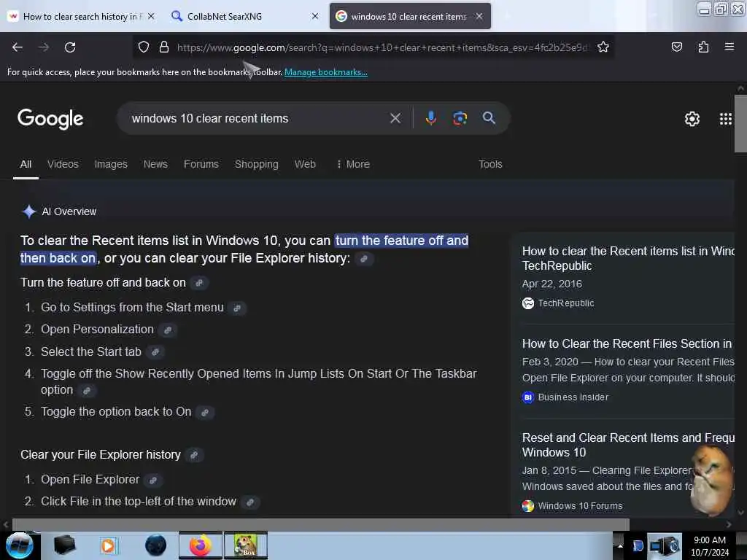Click the site security padlock icon
This screenshot has width=747, height=560.
(x=164, y=47)
